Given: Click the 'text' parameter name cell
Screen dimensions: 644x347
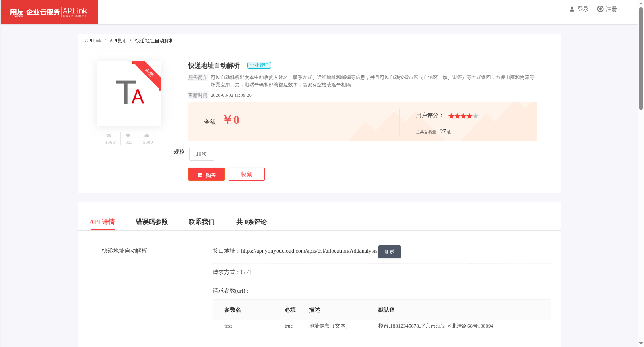Looking at the screenshot, I should pyautogui.click(x=228, y=326).
